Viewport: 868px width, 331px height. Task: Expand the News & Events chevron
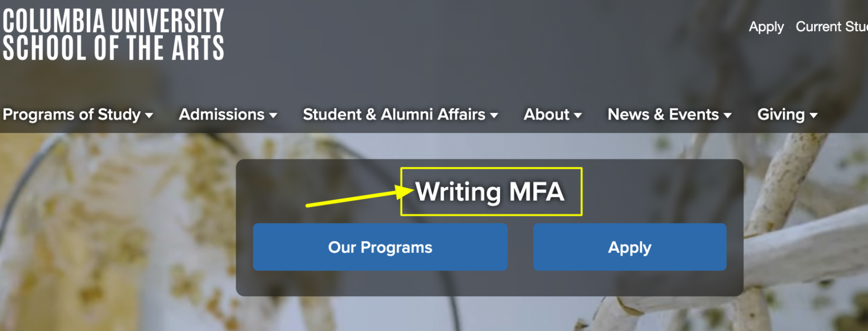(729, 116)
